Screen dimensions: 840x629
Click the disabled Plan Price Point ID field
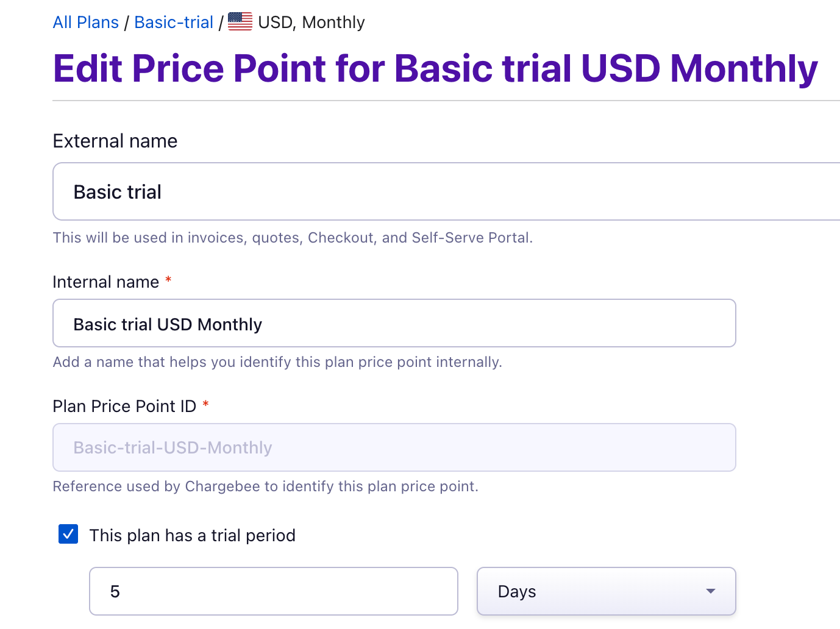pyautogui.click(x=394, y=447)
